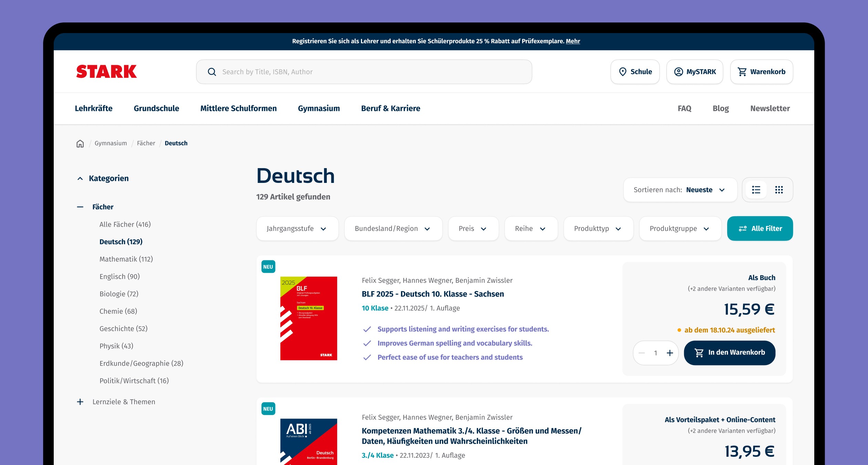Viewport: 868px width, 465px height.
Task: Open the MySTARK account
Action: 694,72
